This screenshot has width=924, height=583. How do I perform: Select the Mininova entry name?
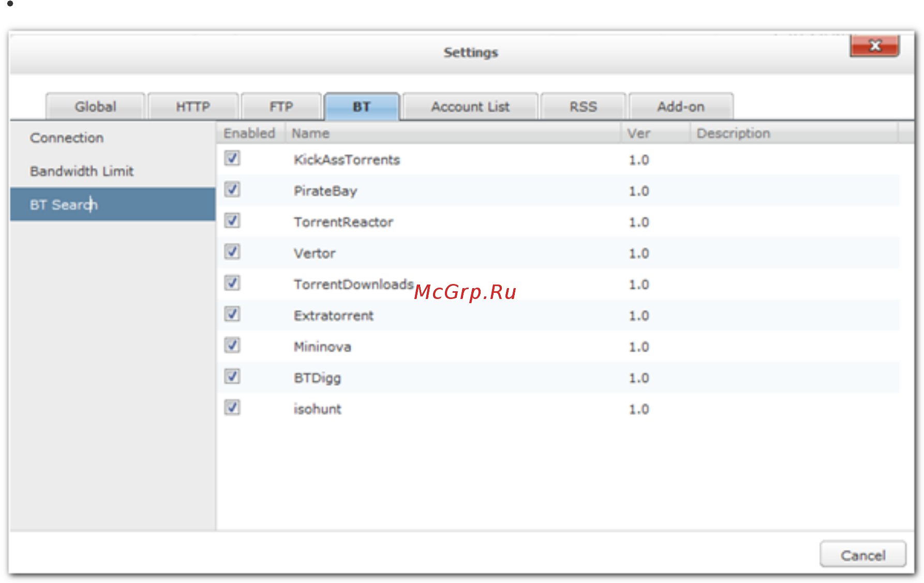[322, 347]
